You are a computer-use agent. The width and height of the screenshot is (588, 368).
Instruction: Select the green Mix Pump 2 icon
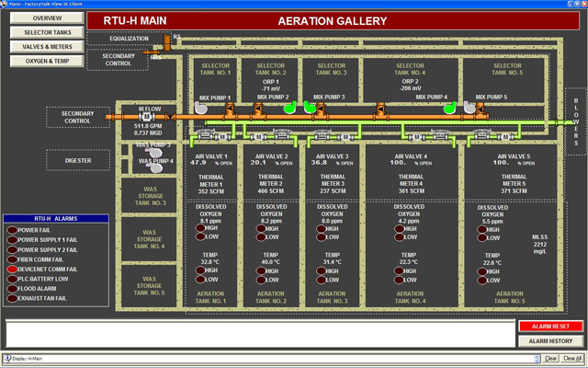[x=290, y=109]
